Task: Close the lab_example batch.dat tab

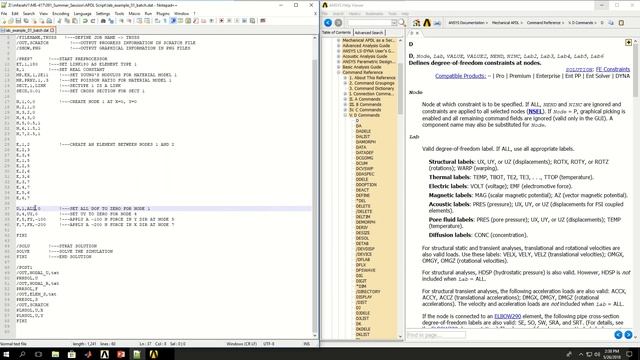Action: coord(53,30)
